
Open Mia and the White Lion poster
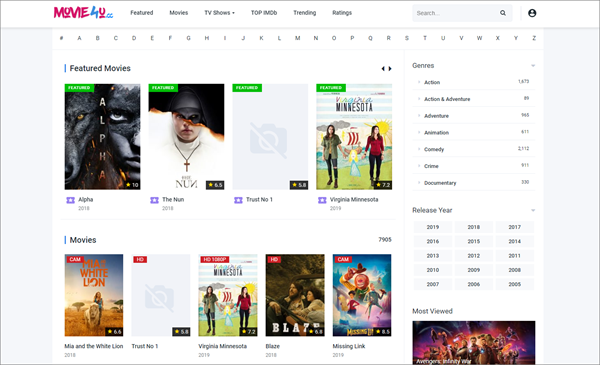coord(94,295)
